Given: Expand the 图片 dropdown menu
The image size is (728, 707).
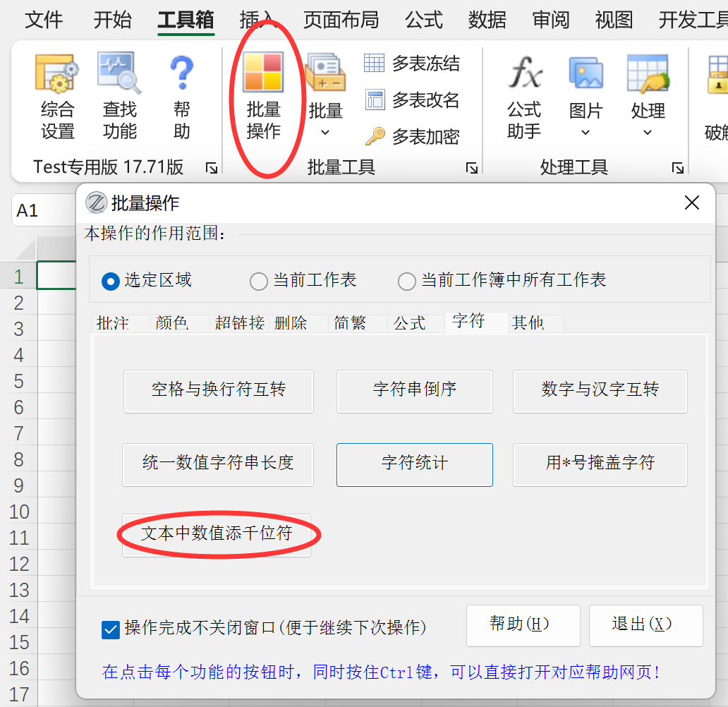Looking at the screenshot, I should (586, 132).
